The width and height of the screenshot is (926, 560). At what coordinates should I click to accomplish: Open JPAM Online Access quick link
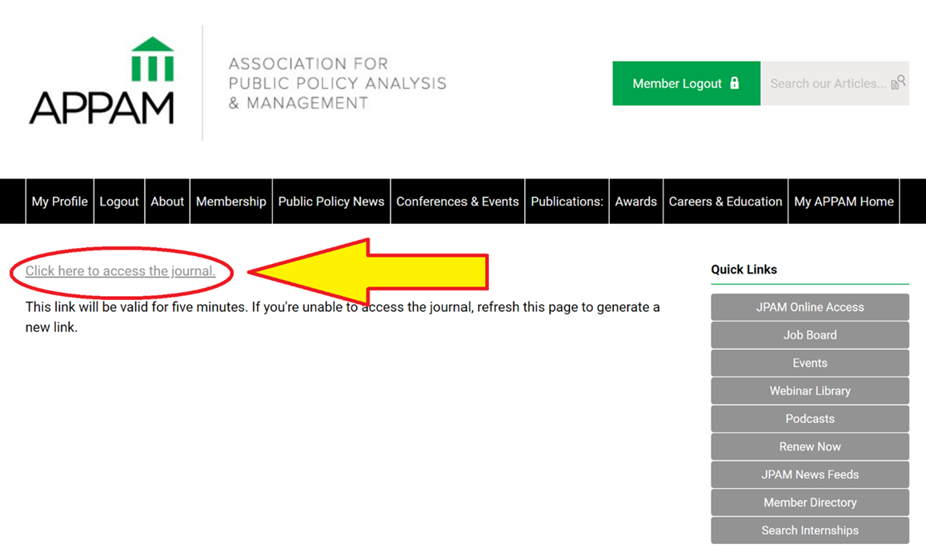point(810,307)
